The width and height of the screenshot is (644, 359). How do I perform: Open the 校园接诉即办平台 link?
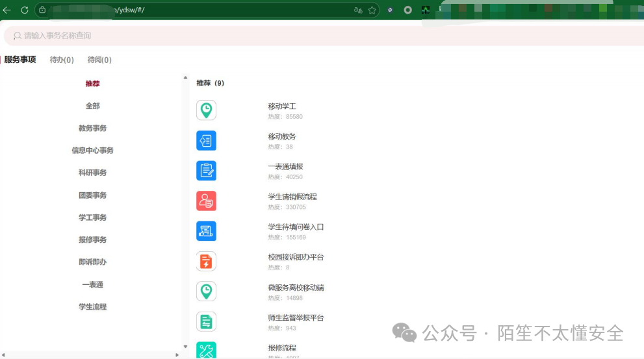tap(296, 257)
